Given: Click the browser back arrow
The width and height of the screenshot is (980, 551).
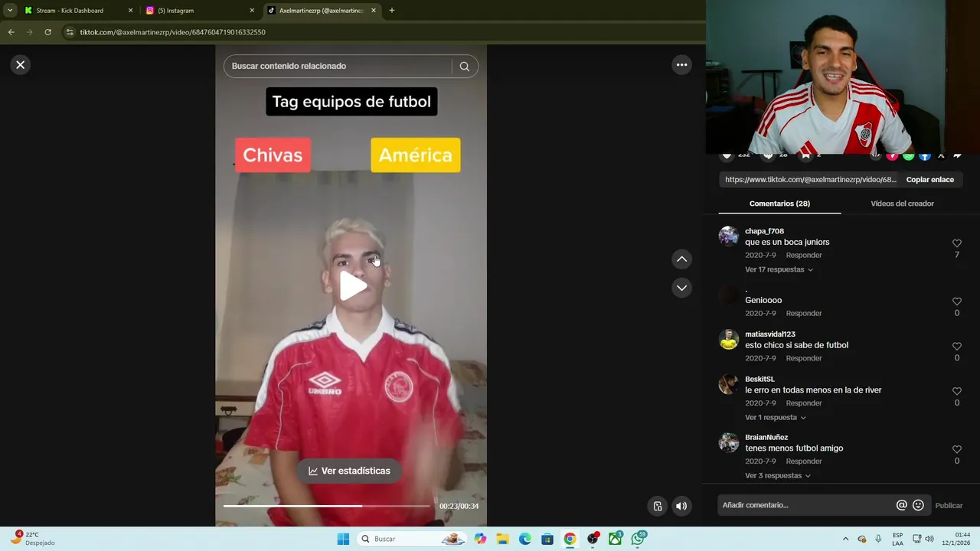Looking at the screenshot, I should pyautogui.click(x=11, y=32).
